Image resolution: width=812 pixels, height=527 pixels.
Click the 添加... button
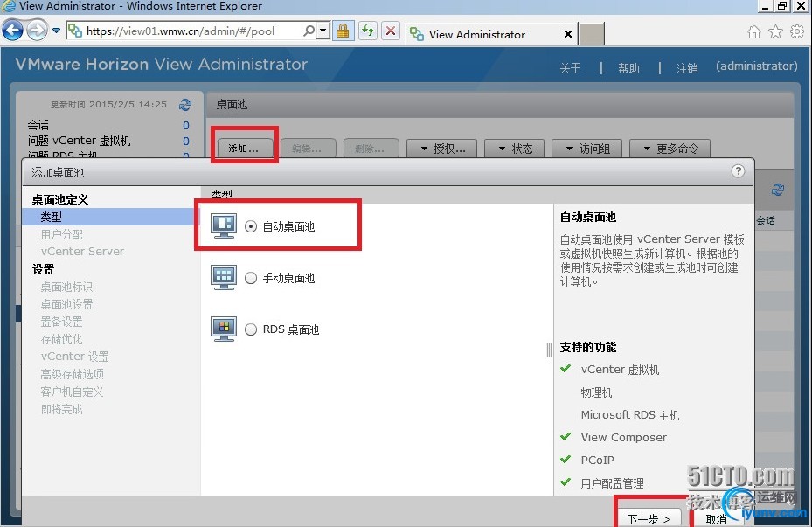(243, 149)
